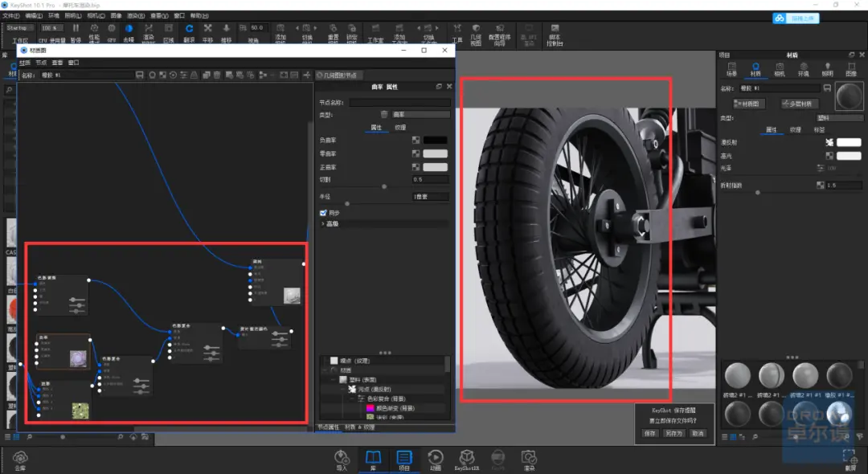Switch to 相机 tab in project panel
This screenshot has height=474, width=868.
click(780, 69)
